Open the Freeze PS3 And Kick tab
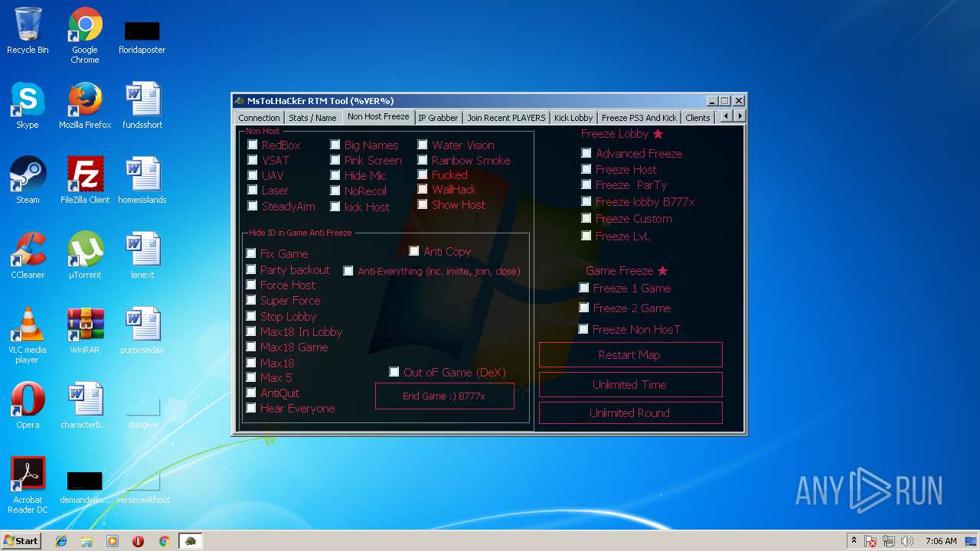The image size is (980, 551). point(639,118)
